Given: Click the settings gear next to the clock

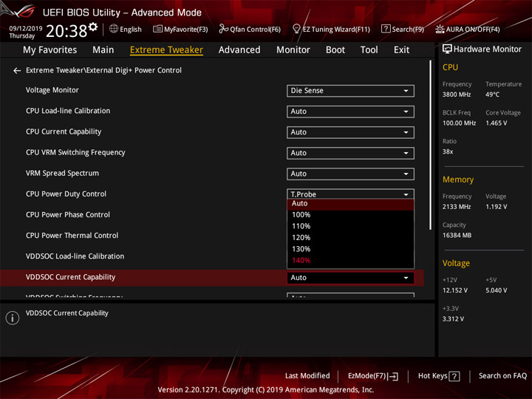Looking at the screenshot, I should coord(93,27).
